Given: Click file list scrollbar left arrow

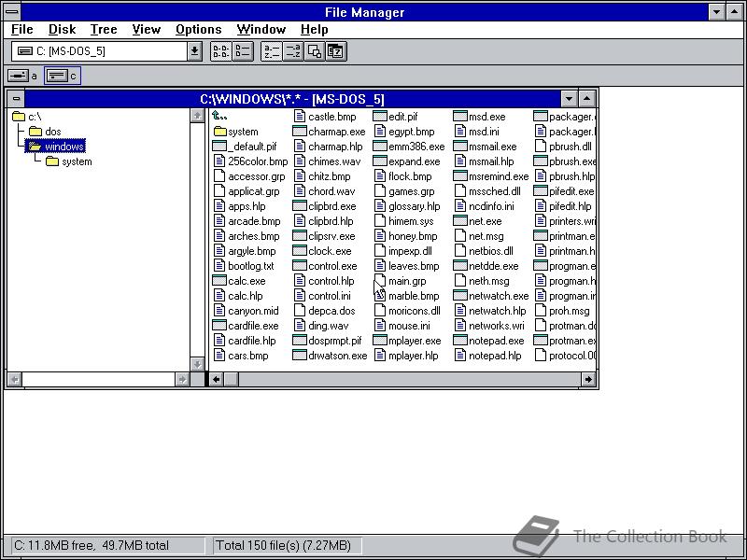Looking at the screenshot, I should 217,379.
